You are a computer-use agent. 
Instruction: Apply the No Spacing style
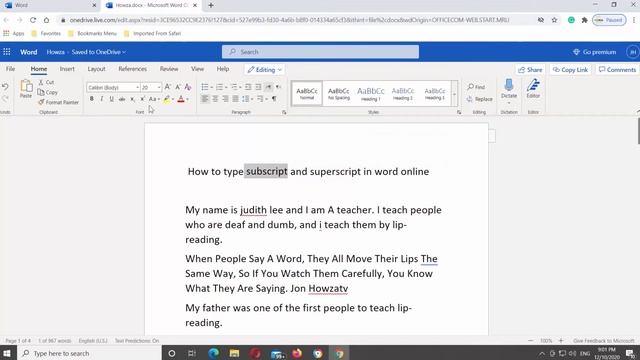click(339, 93)
